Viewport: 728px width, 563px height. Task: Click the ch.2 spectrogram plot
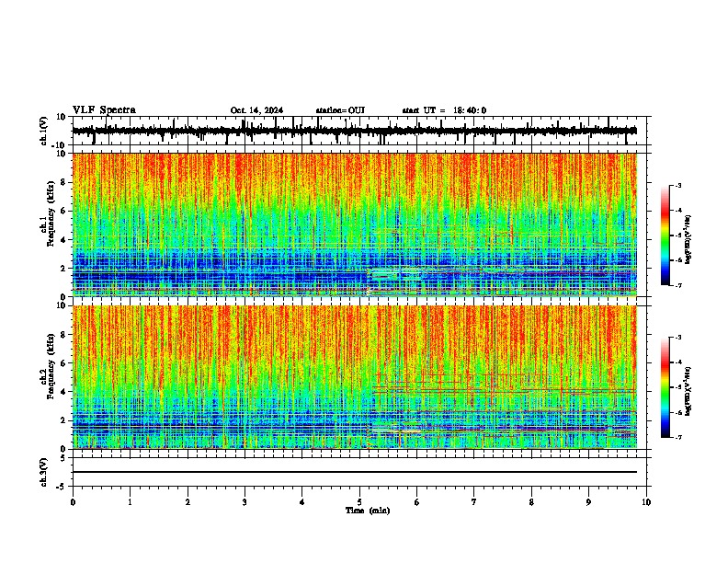(355, 377)
